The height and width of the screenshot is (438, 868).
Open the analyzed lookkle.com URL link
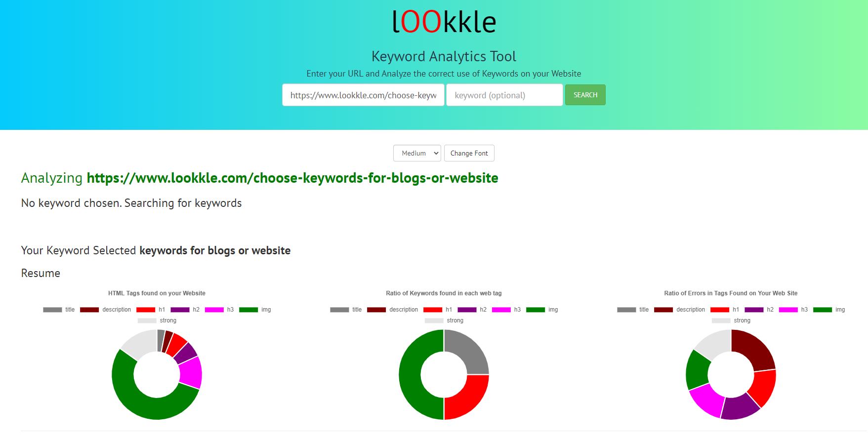coord(292,178)
